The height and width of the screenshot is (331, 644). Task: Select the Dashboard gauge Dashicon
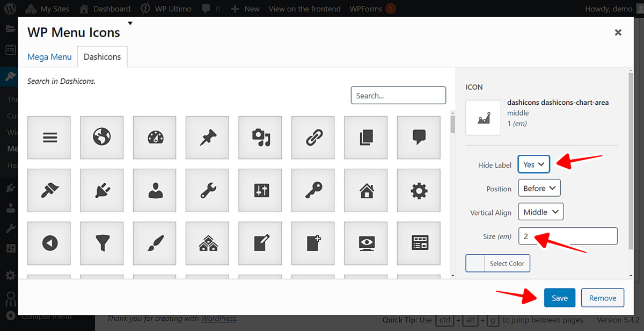pyautogui.click(x=154, y=137)
